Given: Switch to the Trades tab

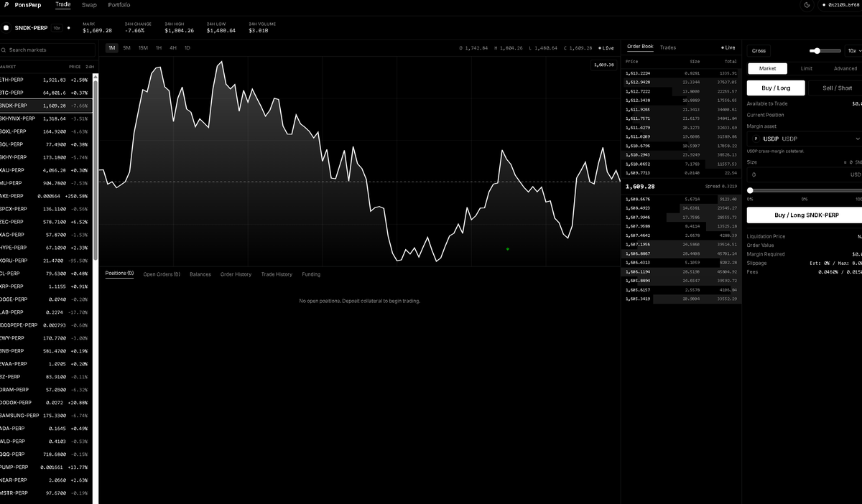Looking at the screenshot, I should click(667, 47).
